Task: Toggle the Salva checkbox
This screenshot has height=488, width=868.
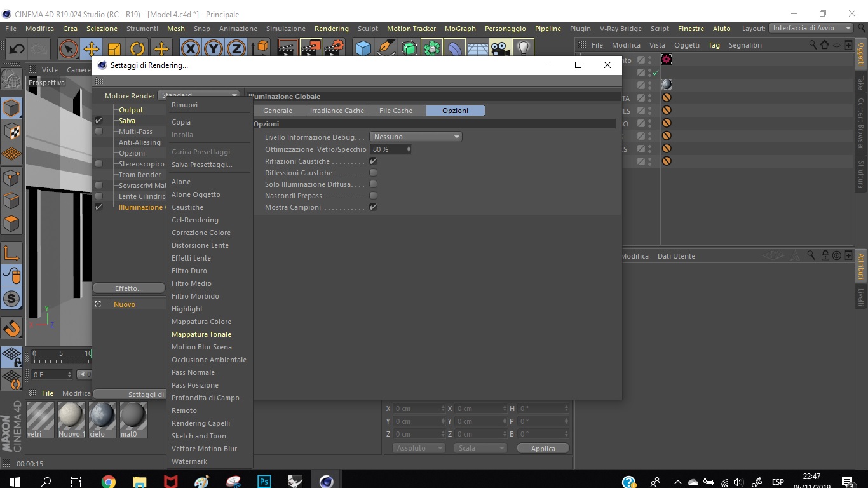Action: 99,121
